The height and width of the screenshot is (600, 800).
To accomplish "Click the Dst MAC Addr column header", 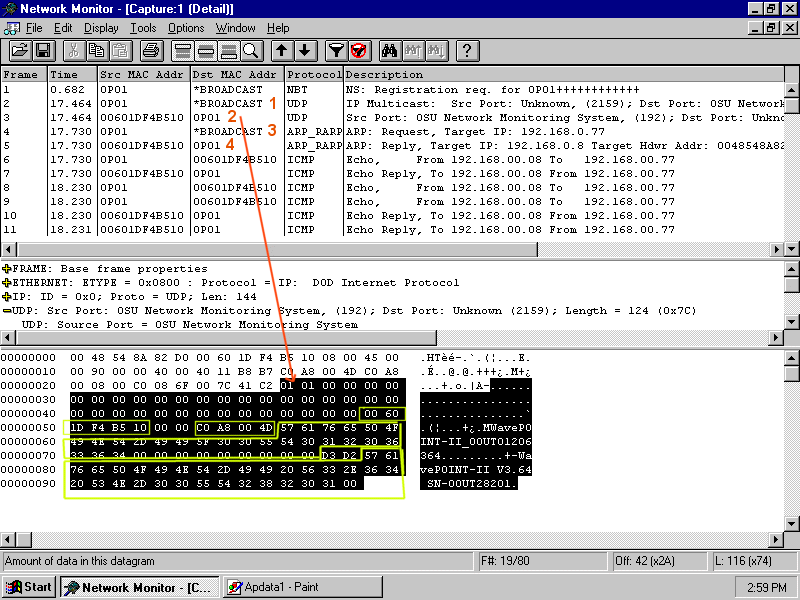I will (237, 74).
